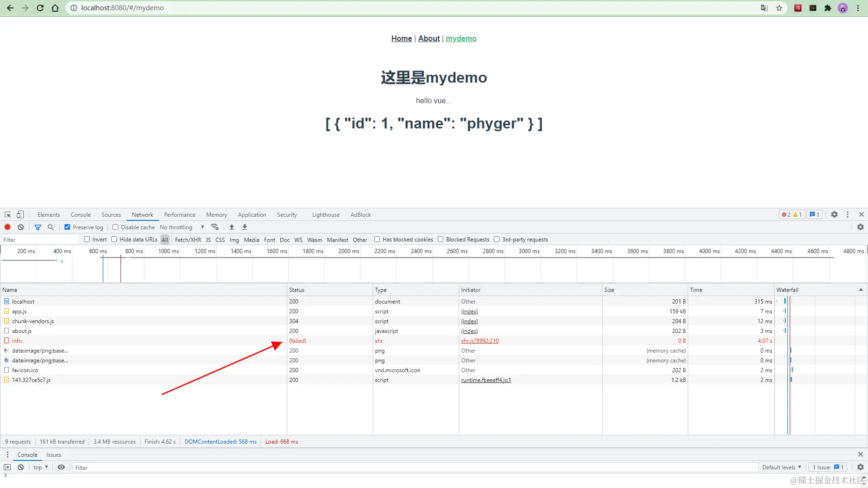
Task: Check the Has blocked cookies checkbox
Action: (377, 240)
